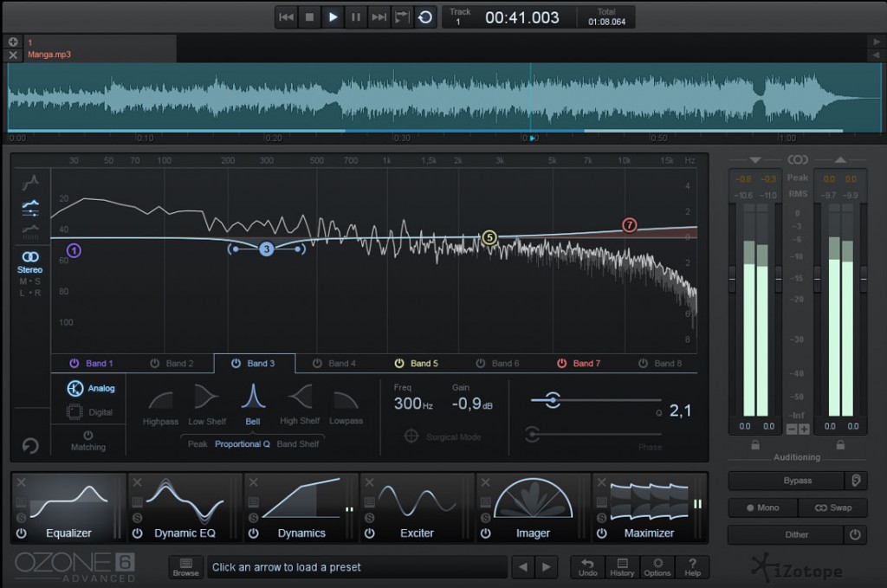Toggle power for the Imager module
The image size is (887, 588).
click(x=485, y=533)
